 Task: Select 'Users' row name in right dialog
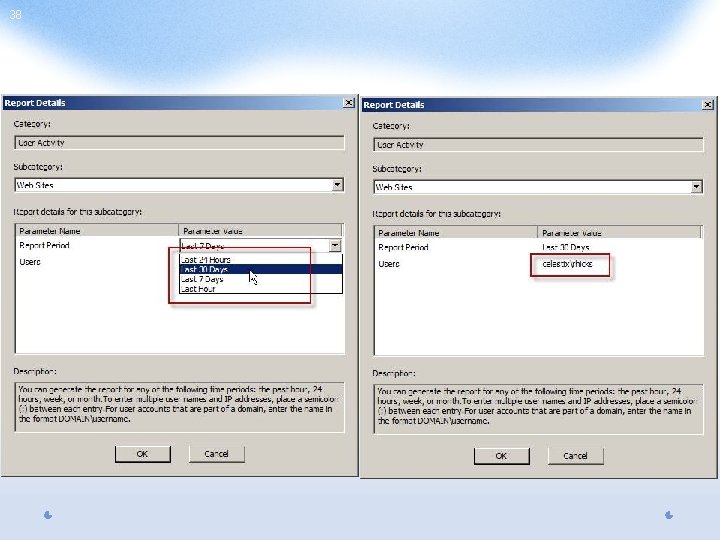pyautogui.click(x=389, y=264)
